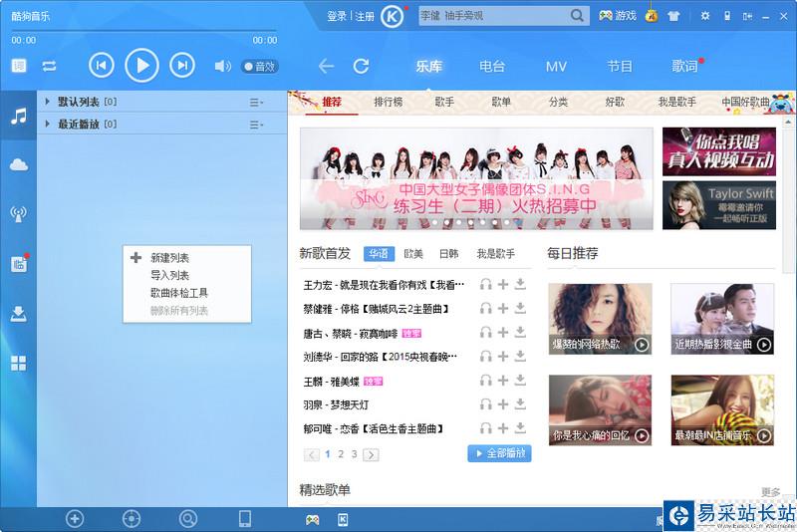
Task: Click the add music plus icon at bottom
Action: click(75, 519)
